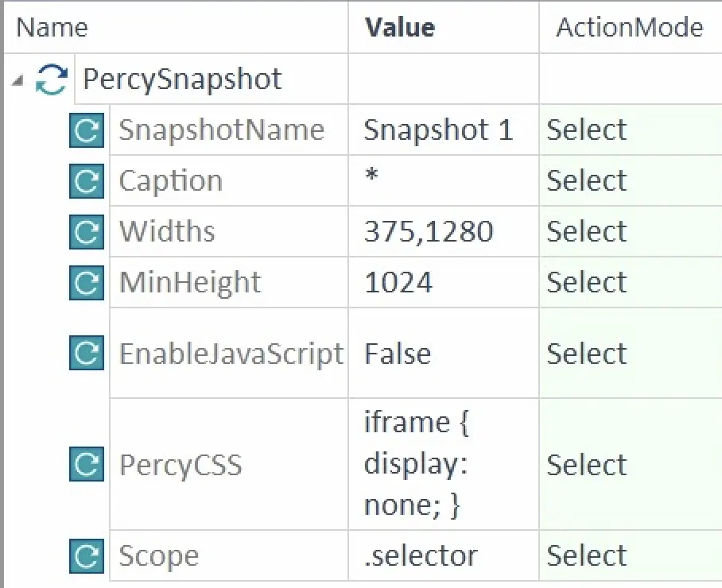The image size is (722, 588).
Task: Click the refresh icon for MinHeight
Action: [85, 282]
